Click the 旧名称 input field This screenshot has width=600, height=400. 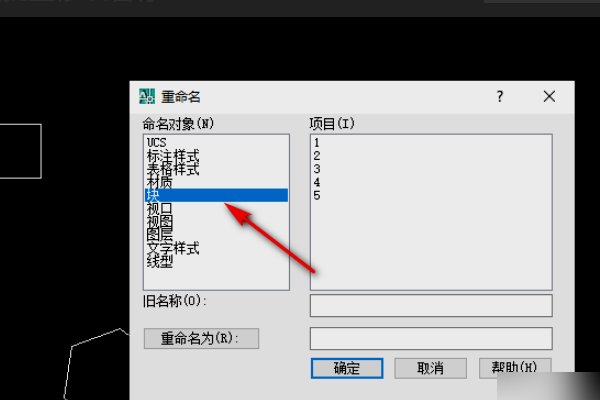point(431,305)
